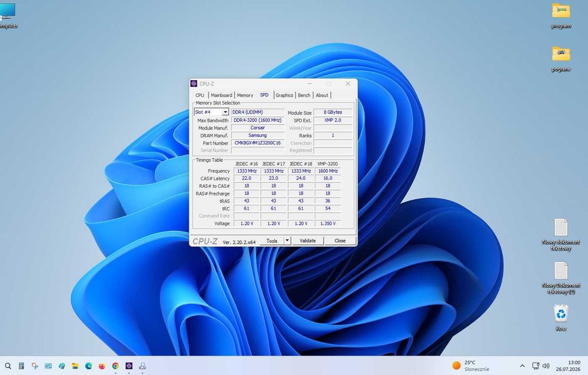Open the About tab
588x375 pixels.
click(322, 95)
